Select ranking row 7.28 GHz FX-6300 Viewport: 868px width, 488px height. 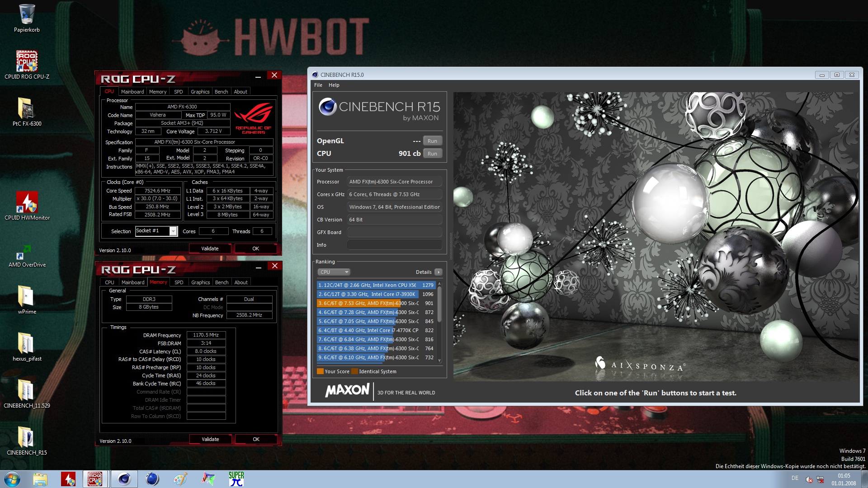376,312
